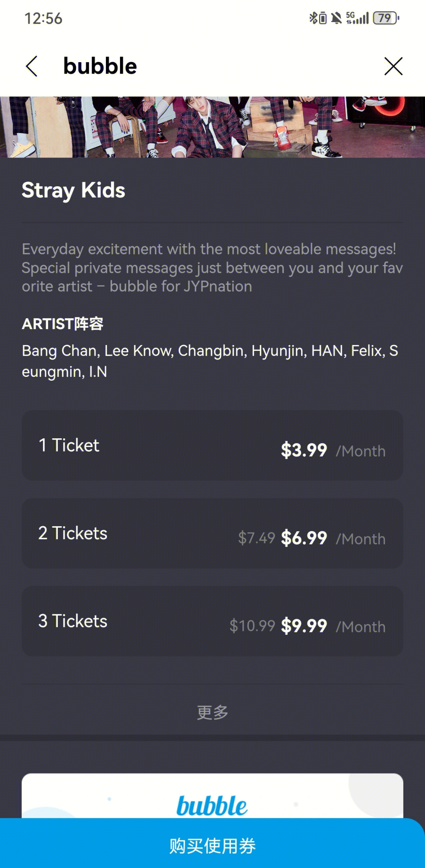Tap the Bluetooth status icon
Viewport: 425px width, 868px height.
point(313,18)
